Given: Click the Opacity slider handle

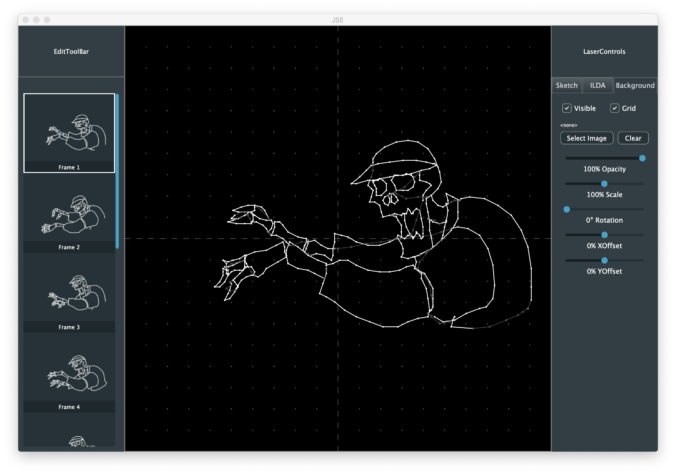Looking at the screenshot, I should click(642, 158).
